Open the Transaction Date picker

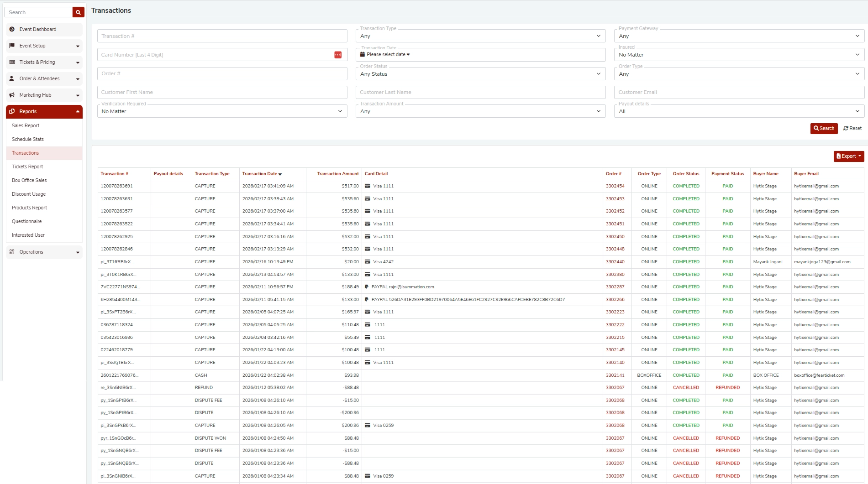(480, 55)
